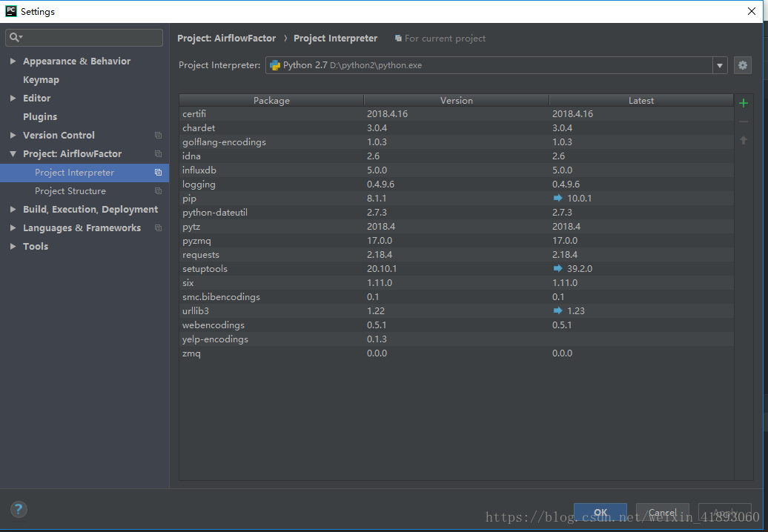The width and height of the screenshot is (768, 532).
Task: Click the copy icon beside Project Interpreter
Action: (x=158, y=173)
